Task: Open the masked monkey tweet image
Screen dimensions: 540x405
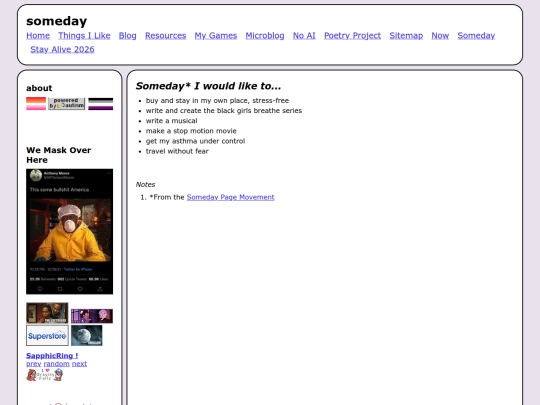Action: pos(70,231)
